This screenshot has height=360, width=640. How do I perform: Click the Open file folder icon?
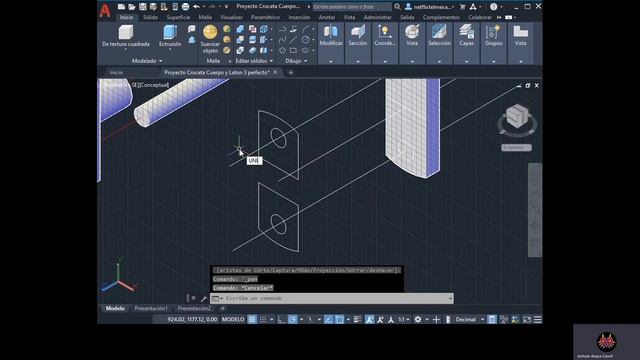pos(131,7)
